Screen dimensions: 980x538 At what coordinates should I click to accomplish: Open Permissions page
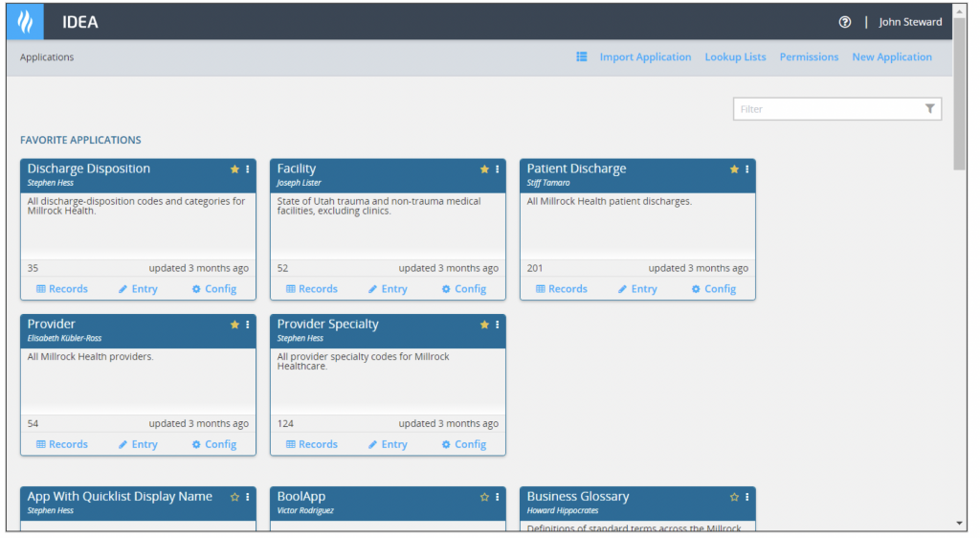[809, 56]
